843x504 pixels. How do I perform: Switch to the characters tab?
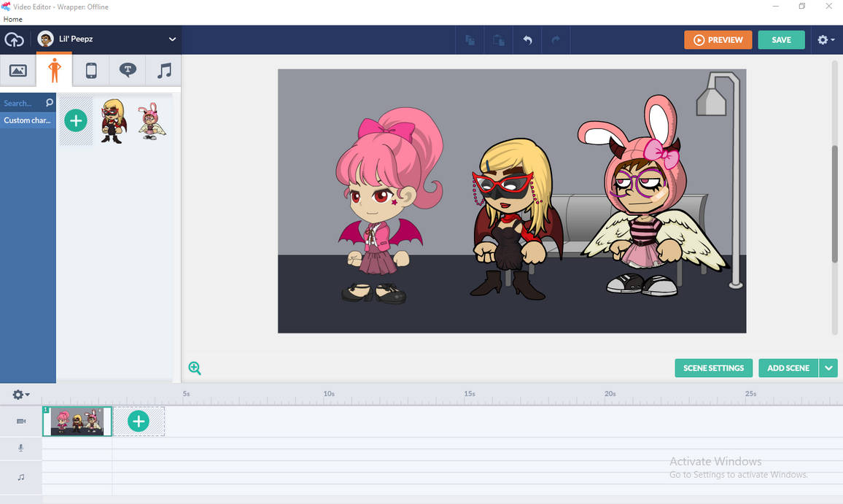pyautogui.click(x=54, y=71)
